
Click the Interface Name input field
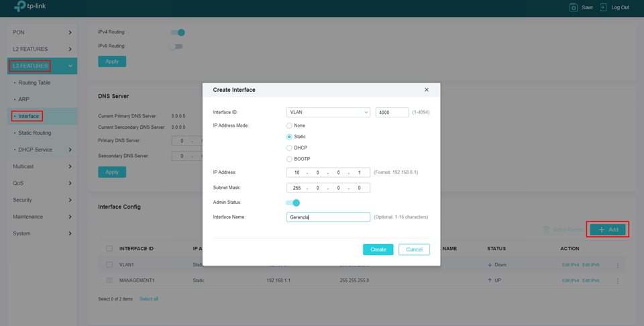point(328,217)
